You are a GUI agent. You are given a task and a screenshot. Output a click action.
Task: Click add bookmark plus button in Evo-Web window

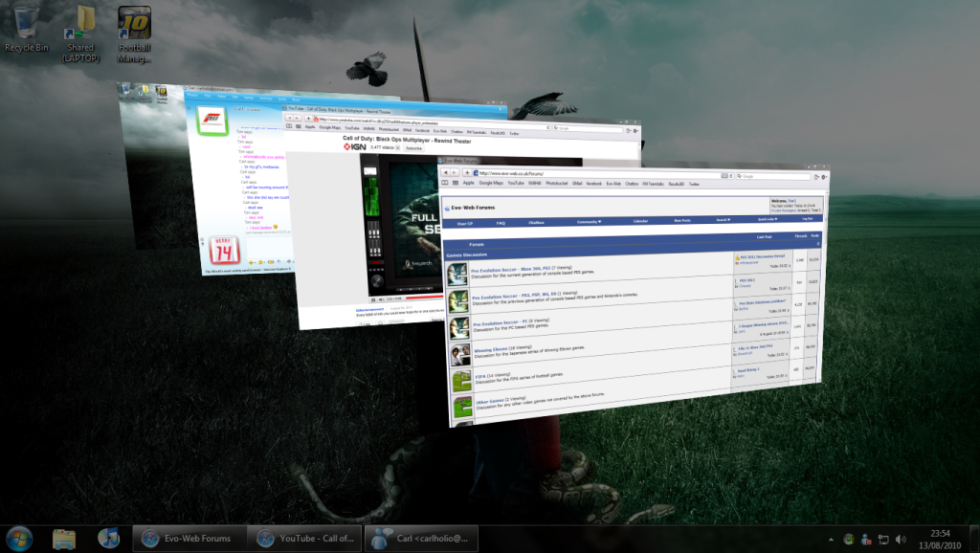click(x=466, y=172)
